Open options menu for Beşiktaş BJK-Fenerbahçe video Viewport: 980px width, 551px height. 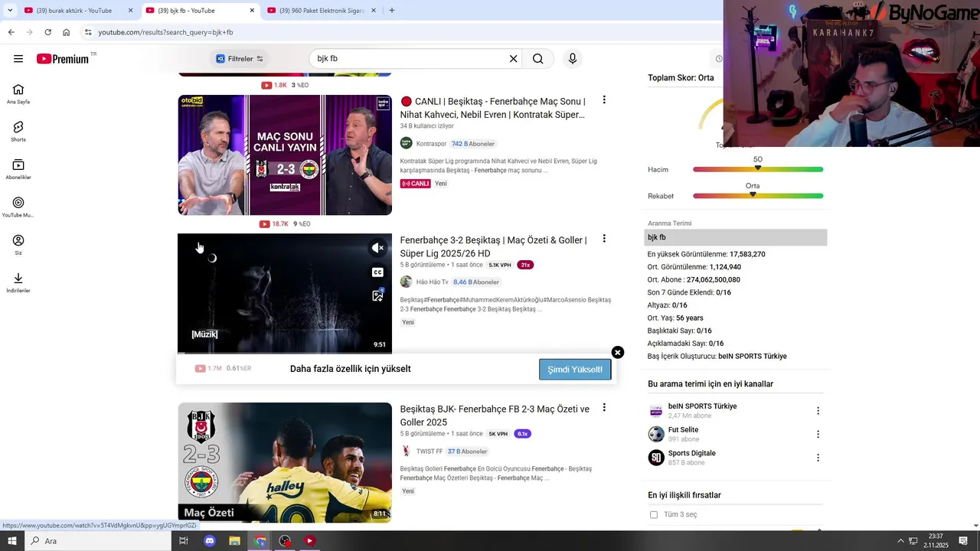coord(604,408)
